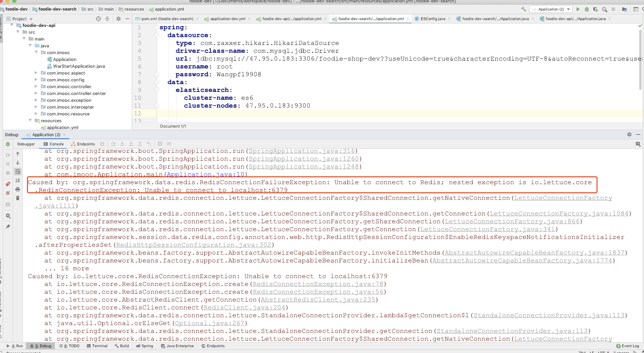Open the 6: TODO tool window

pos(69,346)
